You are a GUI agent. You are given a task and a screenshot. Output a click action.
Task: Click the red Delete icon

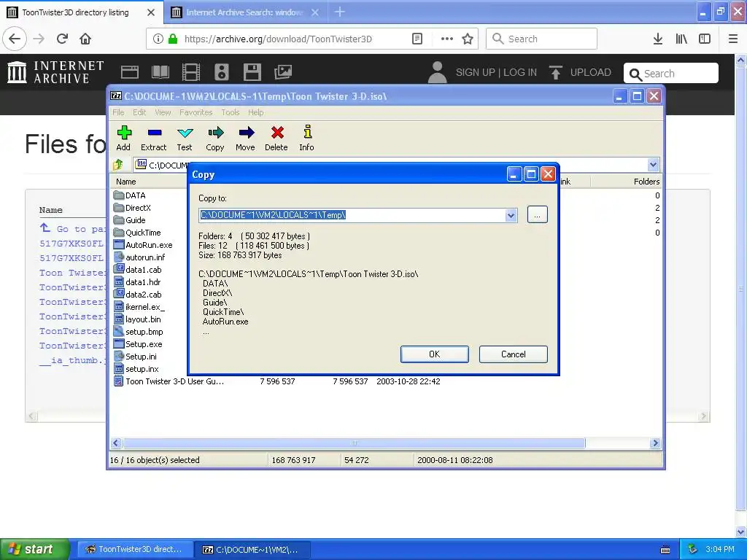coord(276,138)
